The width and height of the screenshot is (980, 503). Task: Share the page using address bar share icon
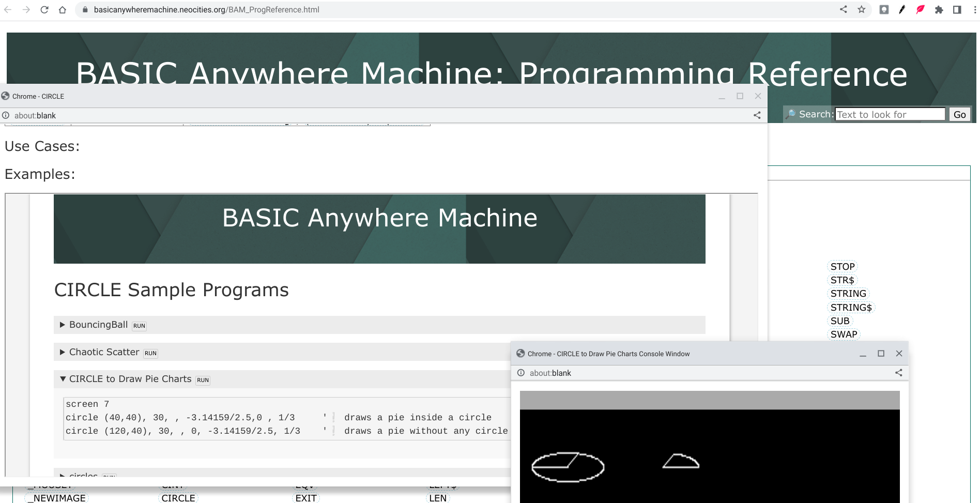coord(844,9)
